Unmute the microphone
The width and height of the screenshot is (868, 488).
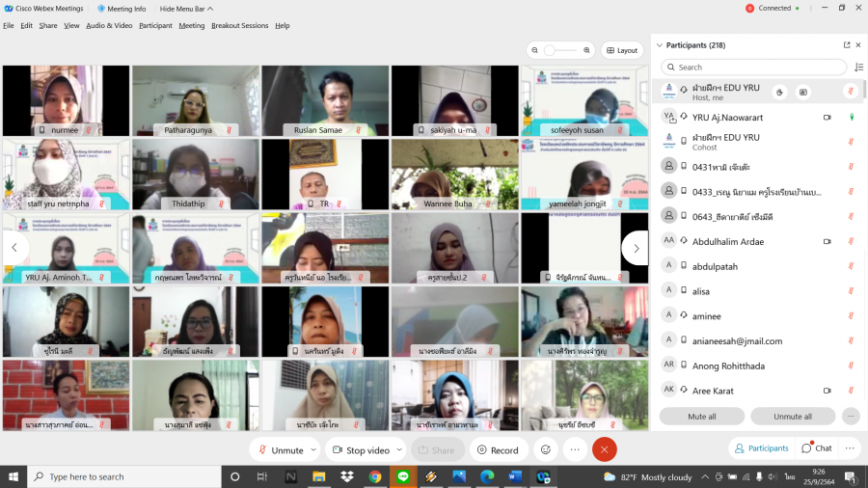[279, 449]
